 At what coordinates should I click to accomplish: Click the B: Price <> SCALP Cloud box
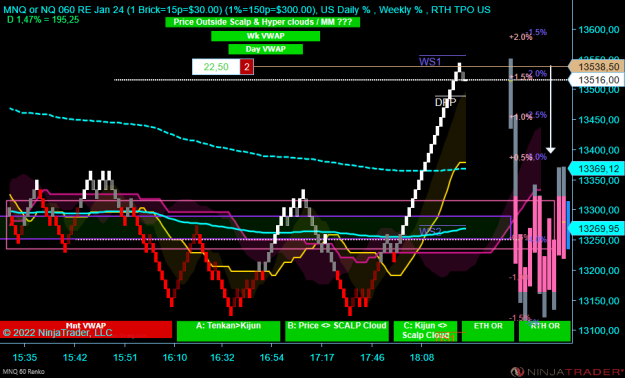pos(337,331)
